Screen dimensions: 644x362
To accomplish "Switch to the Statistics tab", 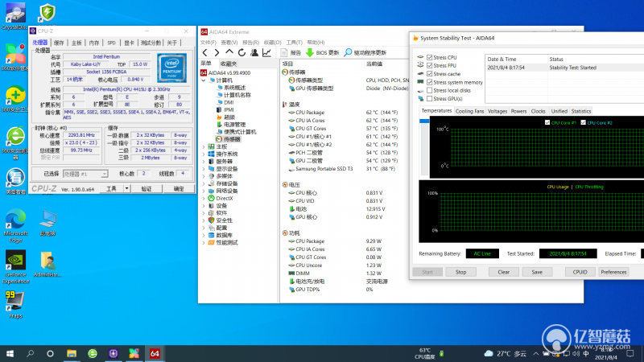I will click(x=580, y=111).
